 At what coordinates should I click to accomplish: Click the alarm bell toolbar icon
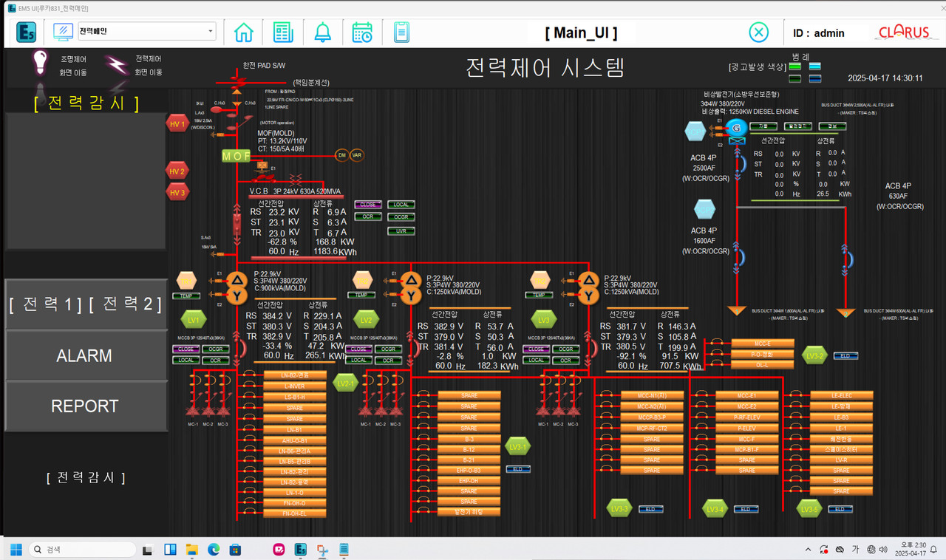tap(323, 33)
